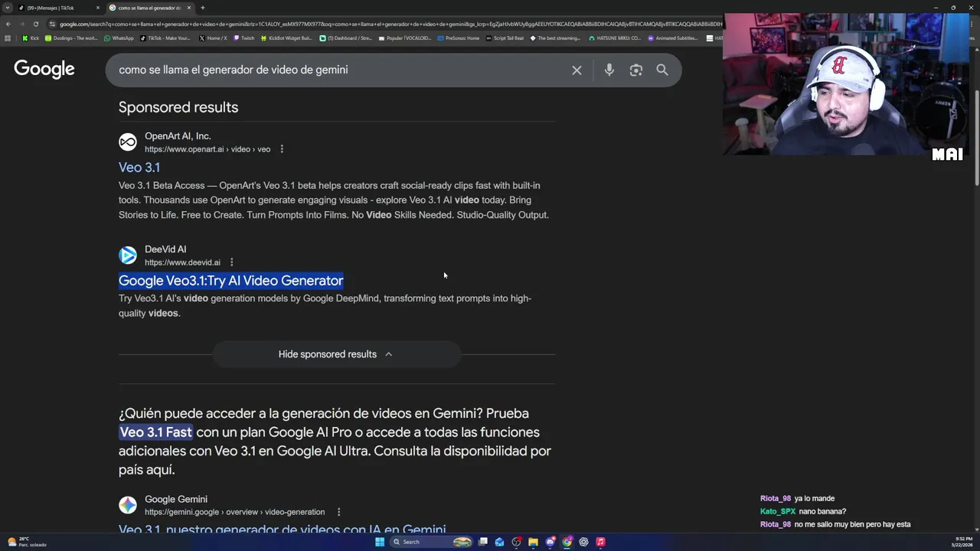
Task: Click the DeeVid AI favicon
Action: [128, 255]
